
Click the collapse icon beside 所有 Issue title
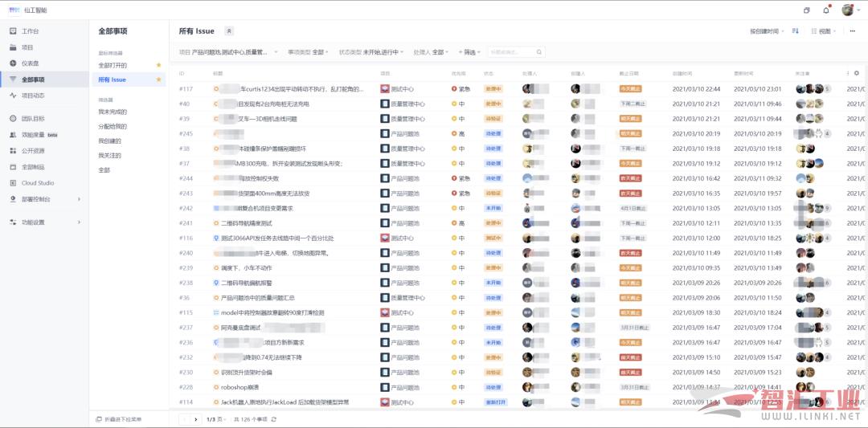229,31
